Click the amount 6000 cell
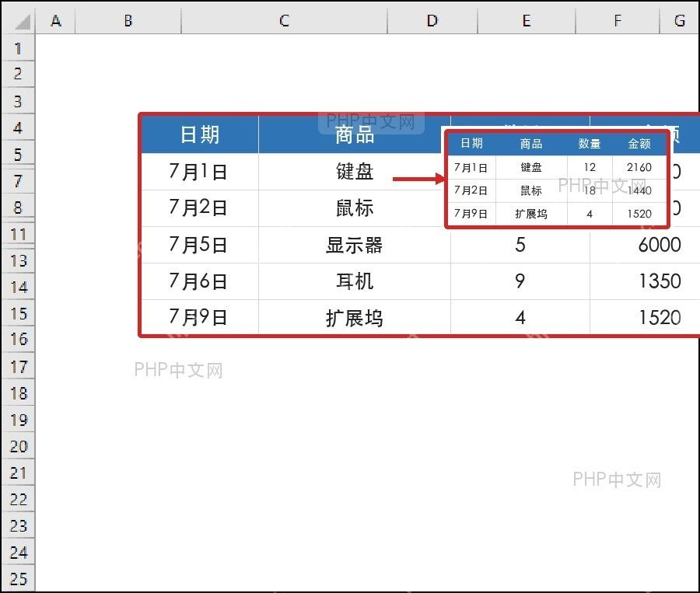This screenshot has height=593, width=700. [660, 245]
